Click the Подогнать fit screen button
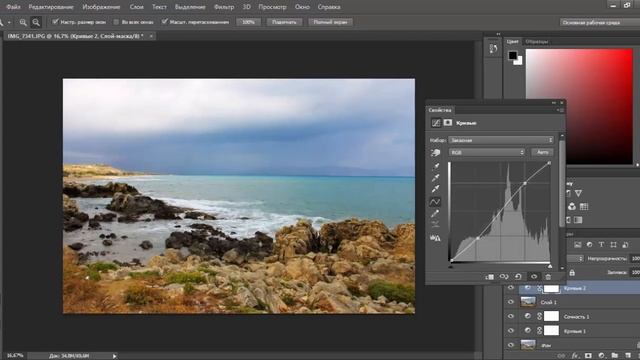The height and width of the screenshot is (360, 640). coord(284,22)
